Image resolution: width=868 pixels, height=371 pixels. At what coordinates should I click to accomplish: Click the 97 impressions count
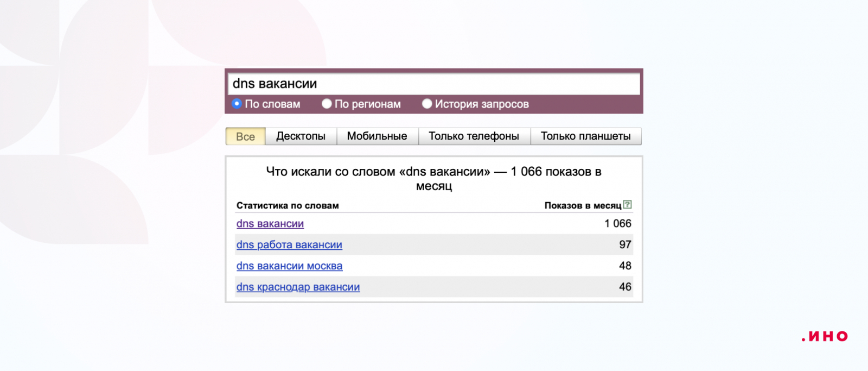tap(625, 245)
